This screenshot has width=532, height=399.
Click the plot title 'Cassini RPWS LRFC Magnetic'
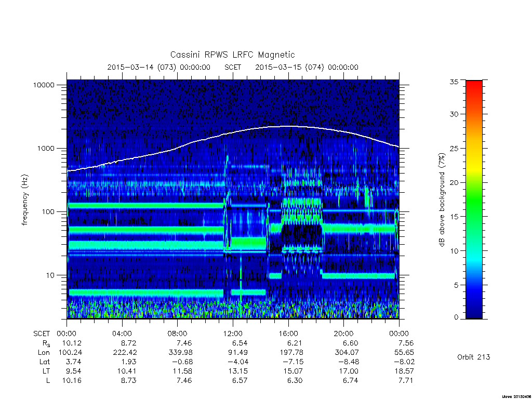[x=232, y=55]
